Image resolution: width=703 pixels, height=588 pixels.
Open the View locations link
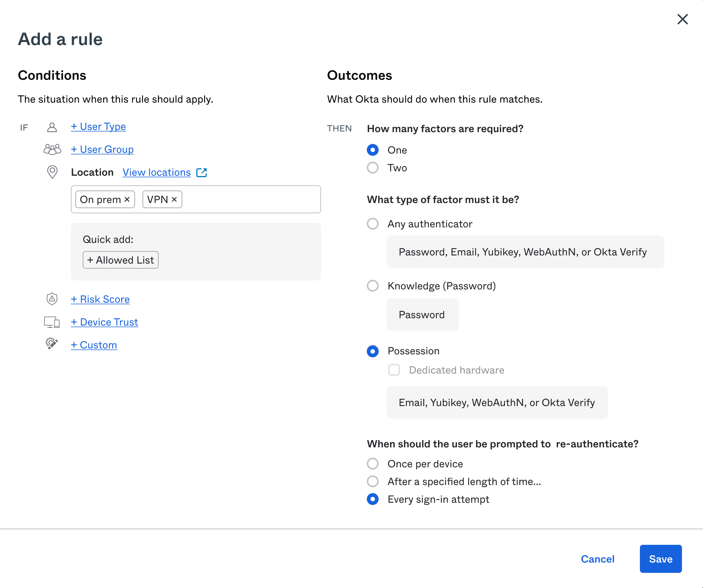point(156,172)
